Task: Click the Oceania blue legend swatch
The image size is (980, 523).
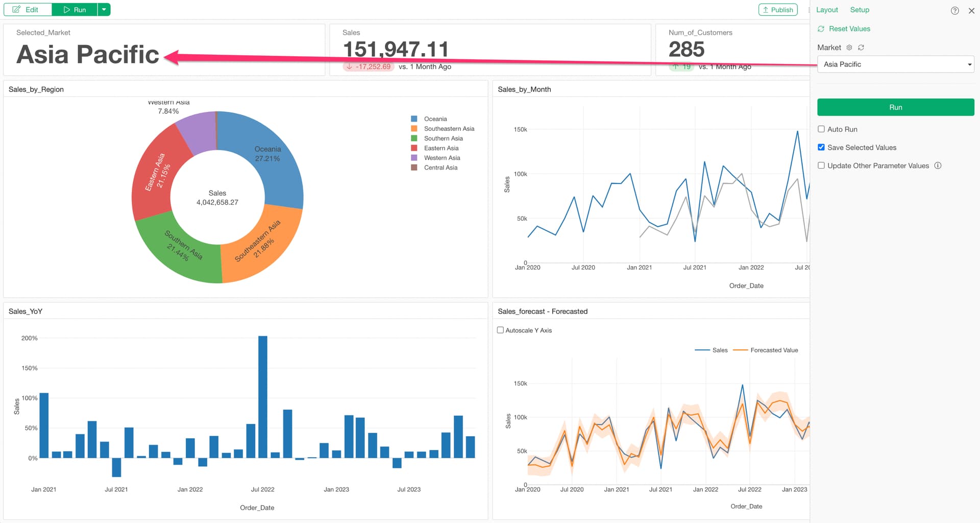Action: coord(414,119)
